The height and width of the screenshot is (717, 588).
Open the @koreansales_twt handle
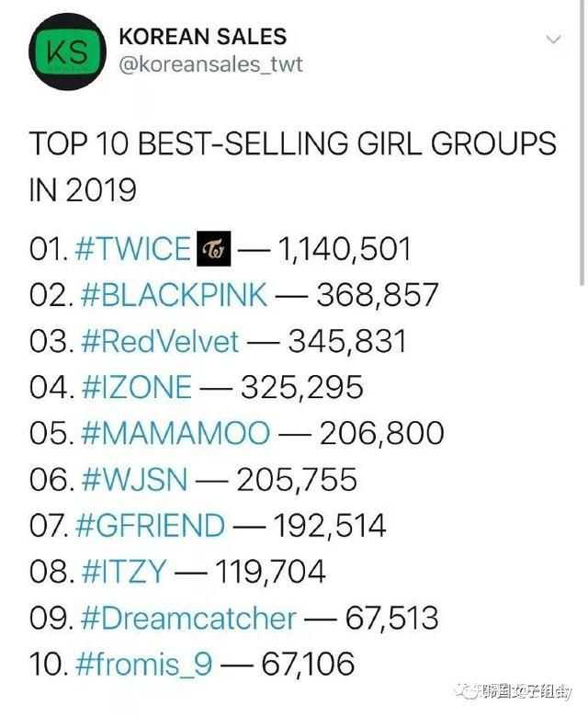pyautogui.click(x=210, y=64)
